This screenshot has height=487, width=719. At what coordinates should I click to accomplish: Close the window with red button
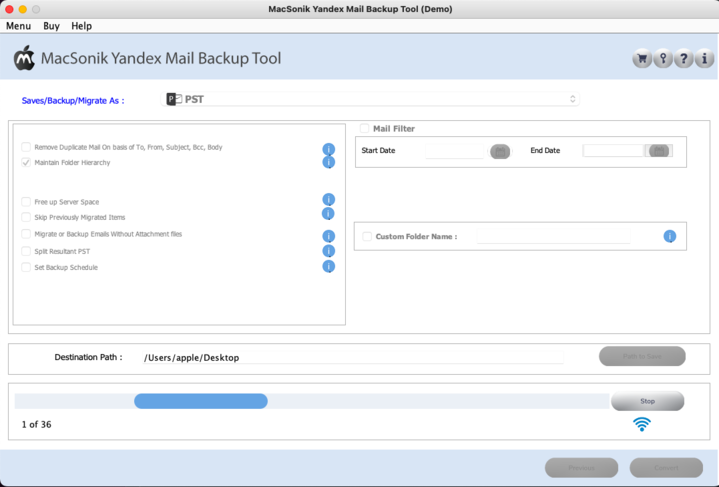pyautogui.click(x=9, y=9)
